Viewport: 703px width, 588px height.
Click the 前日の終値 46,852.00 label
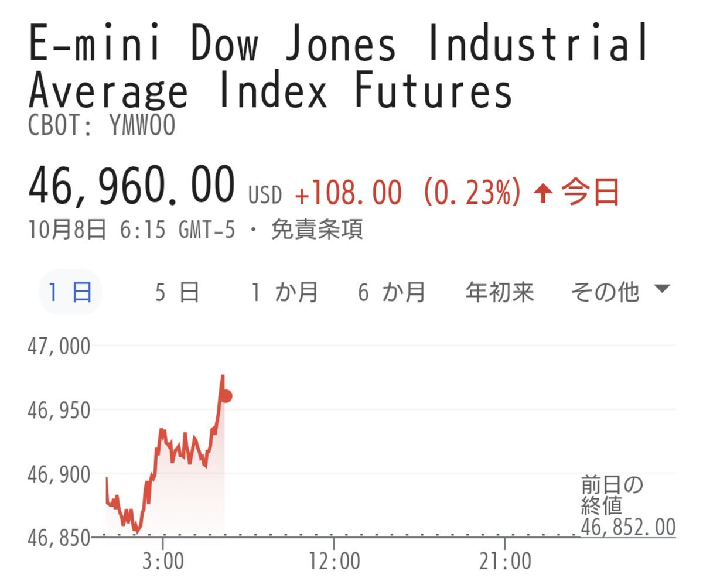pos(627,507)
